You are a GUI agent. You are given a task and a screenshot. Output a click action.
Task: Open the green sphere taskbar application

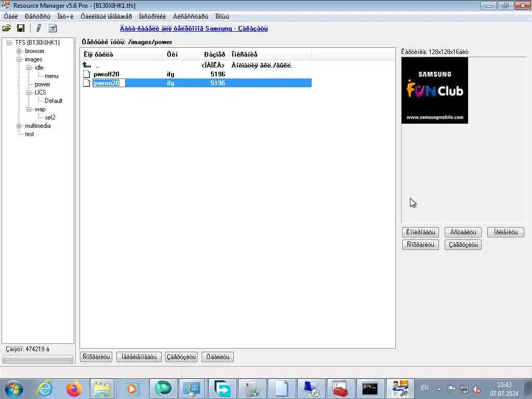[x=163, y=389]
